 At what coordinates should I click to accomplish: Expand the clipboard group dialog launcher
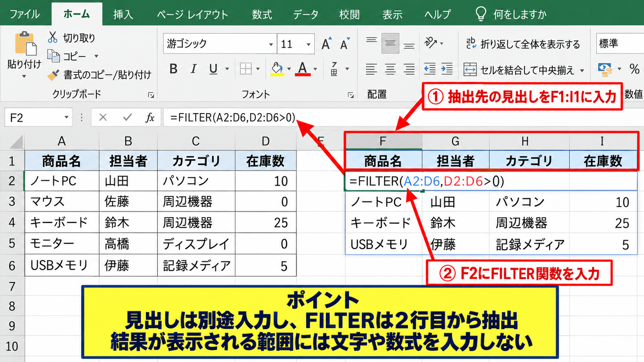151,95
